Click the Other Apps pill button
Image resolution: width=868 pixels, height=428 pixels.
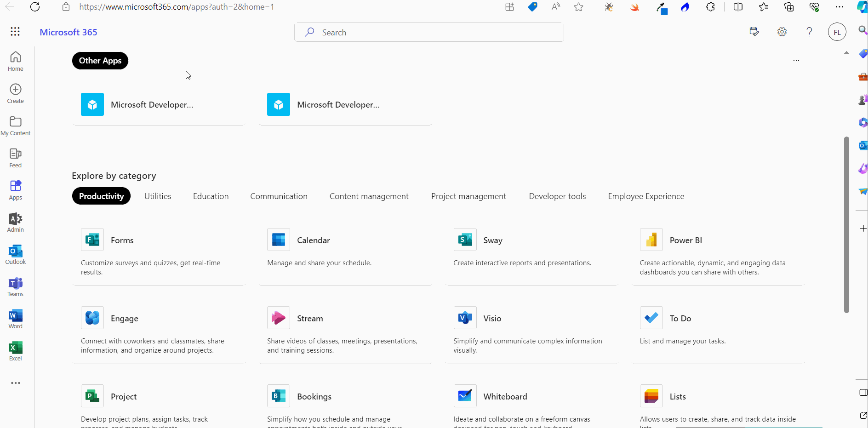tap(100, 61)
